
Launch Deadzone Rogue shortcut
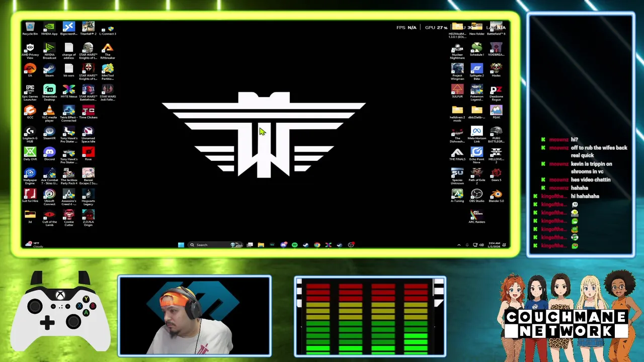tap(496, 93)
